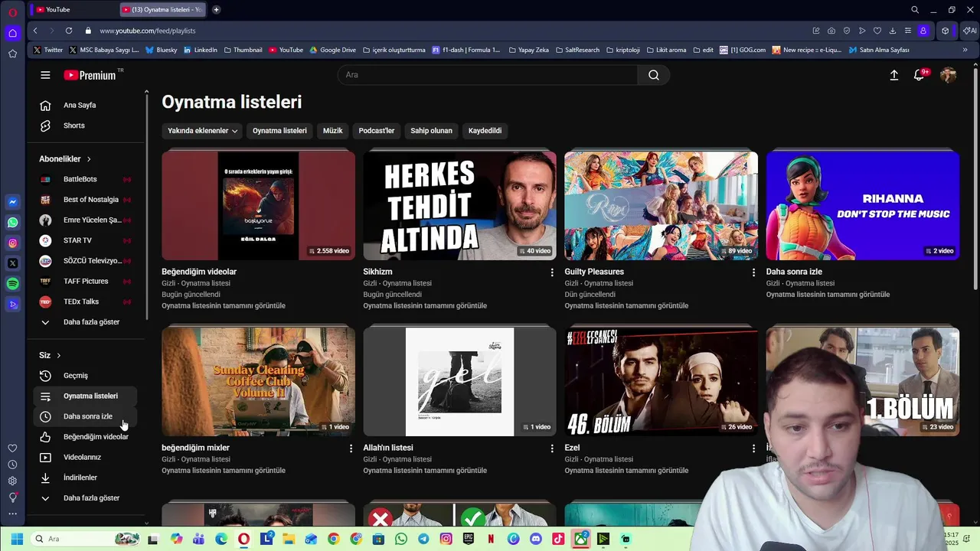Open more options for Guilty Pleasures playlist
980x551 pixels.
coord(753,272)
